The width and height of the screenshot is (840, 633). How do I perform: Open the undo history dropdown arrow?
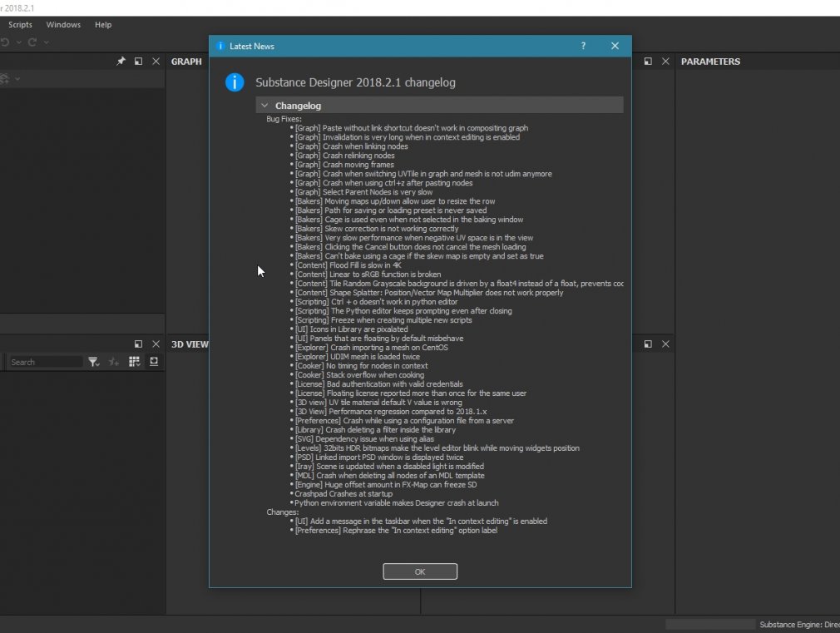tap(19, 42)
